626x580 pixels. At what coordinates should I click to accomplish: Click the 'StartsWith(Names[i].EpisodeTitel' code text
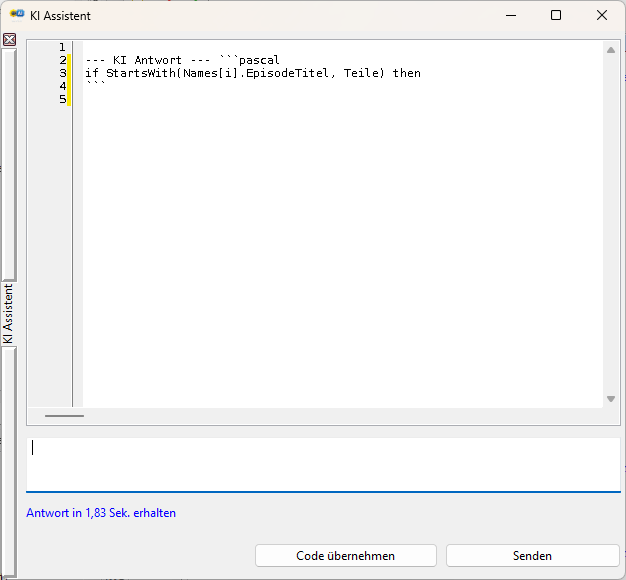[x=218, y=73]
